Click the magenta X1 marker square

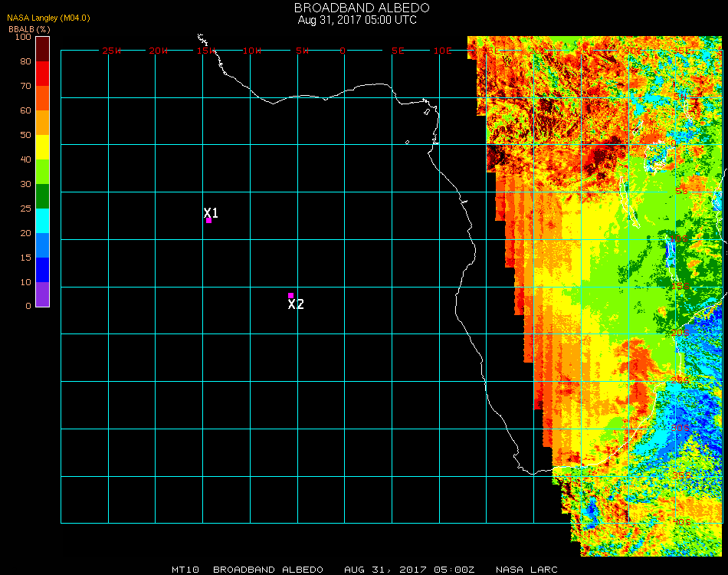pos(209,221)
